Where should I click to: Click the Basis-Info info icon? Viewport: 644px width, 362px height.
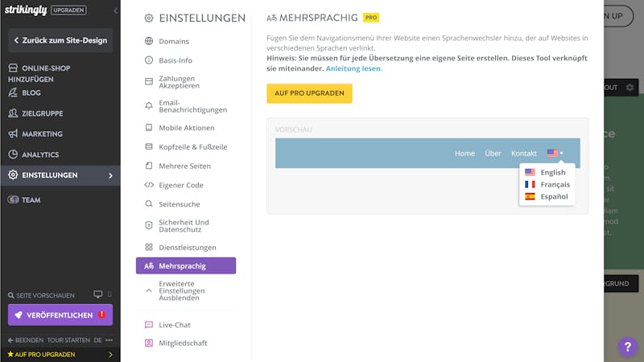tap(149, 60)
